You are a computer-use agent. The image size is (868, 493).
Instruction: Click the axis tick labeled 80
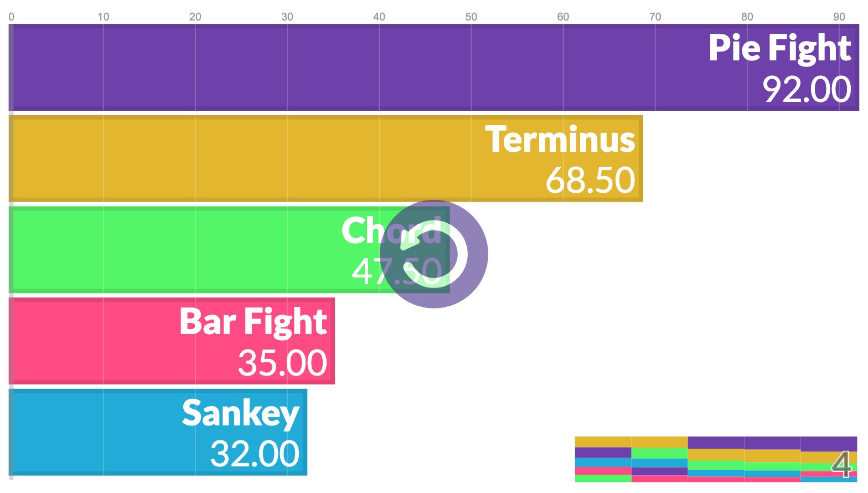click(x=747, y=17)
